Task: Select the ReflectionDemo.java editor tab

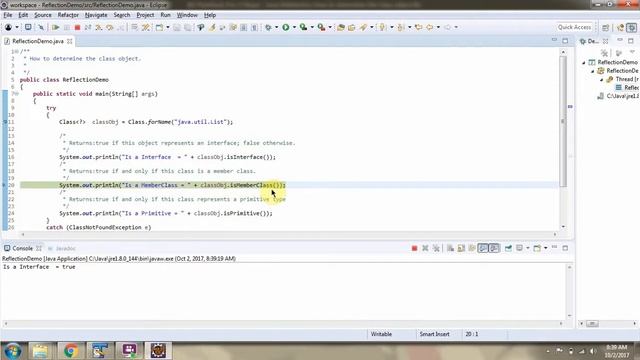Action: pos(38,41)
